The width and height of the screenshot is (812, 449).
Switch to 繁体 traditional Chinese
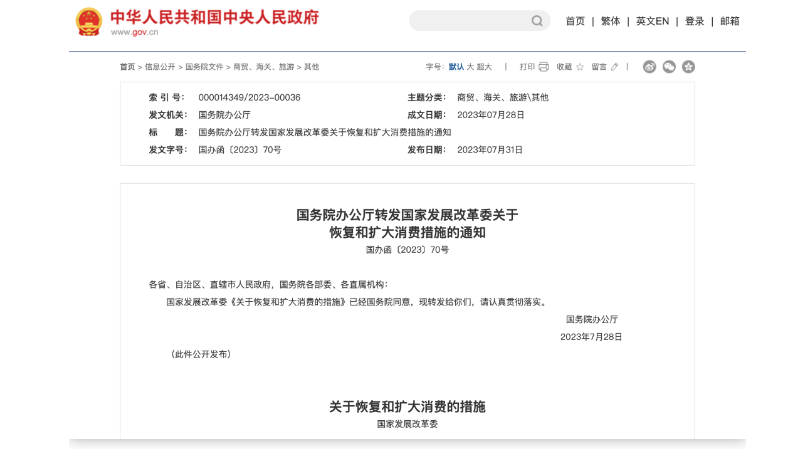pos(610,21)
